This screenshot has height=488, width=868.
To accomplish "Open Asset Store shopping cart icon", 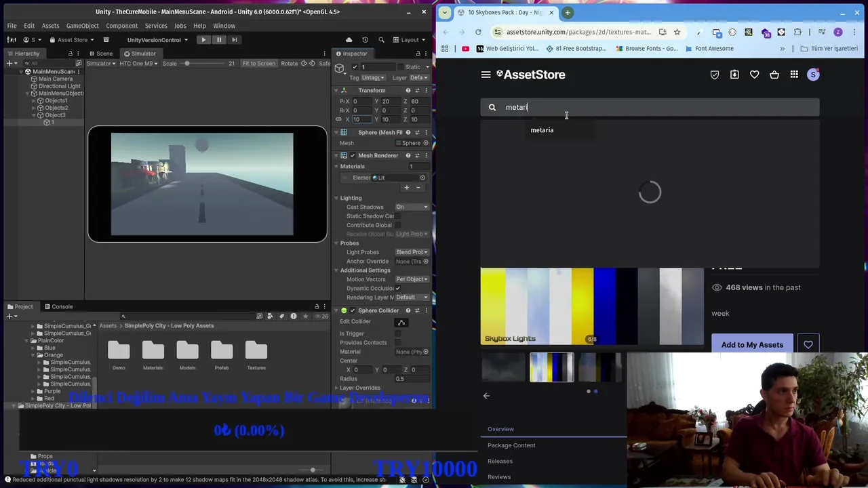I will pyautogui.click(x=774, y=75).
